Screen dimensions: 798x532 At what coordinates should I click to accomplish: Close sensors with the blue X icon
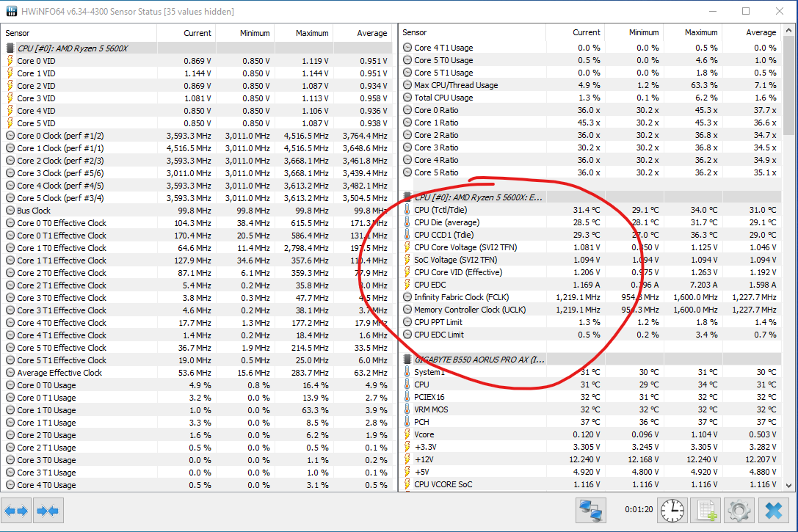pyautogui.click(x=774, y=511)
